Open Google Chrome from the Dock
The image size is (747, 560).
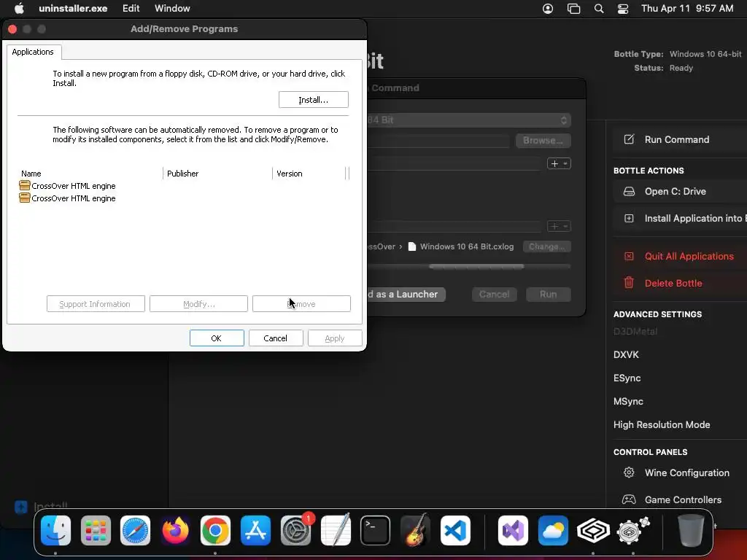tap(215, 531)
